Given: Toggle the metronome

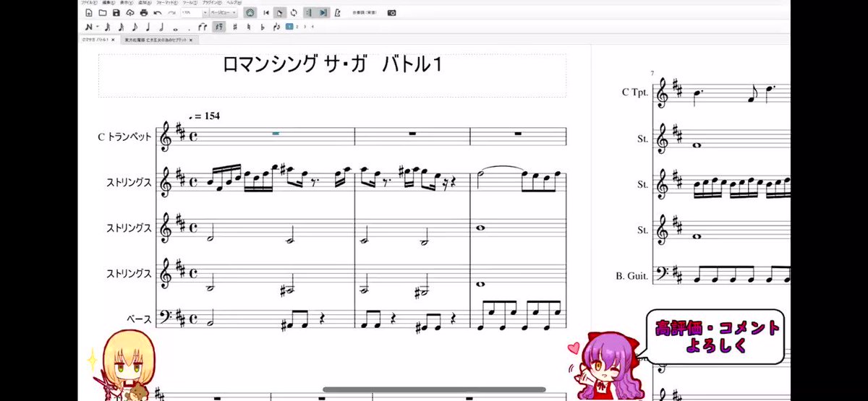Looking at the screenshot, I should 338,13.
